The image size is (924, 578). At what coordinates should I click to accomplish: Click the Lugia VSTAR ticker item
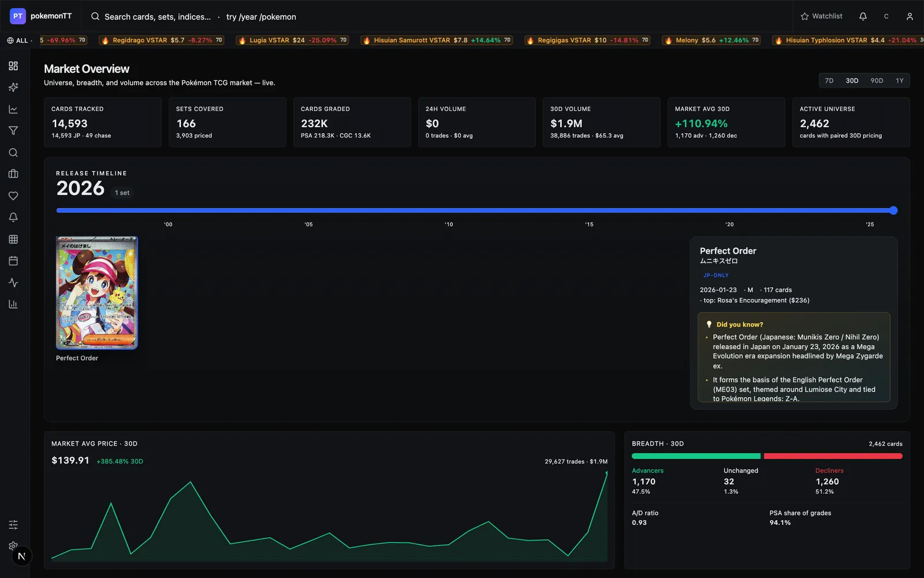(292, 40)
